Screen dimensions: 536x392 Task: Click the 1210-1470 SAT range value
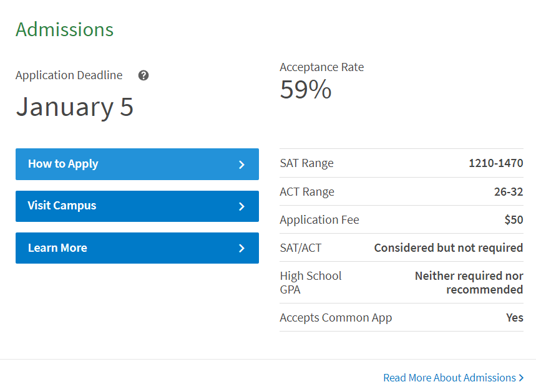point(495,163)
